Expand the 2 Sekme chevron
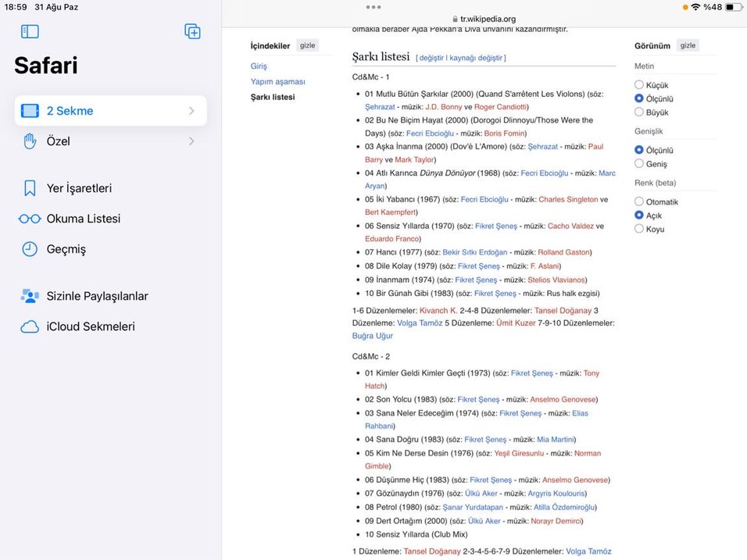The height and width of the screenshot is (560, 747). 191,111
